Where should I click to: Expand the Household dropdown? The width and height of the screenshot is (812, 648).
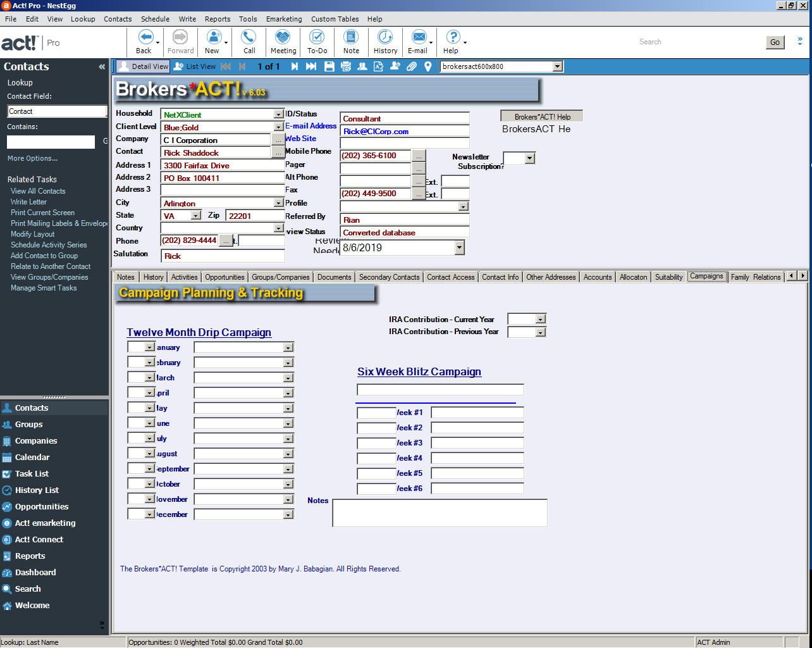click(278, 115)
